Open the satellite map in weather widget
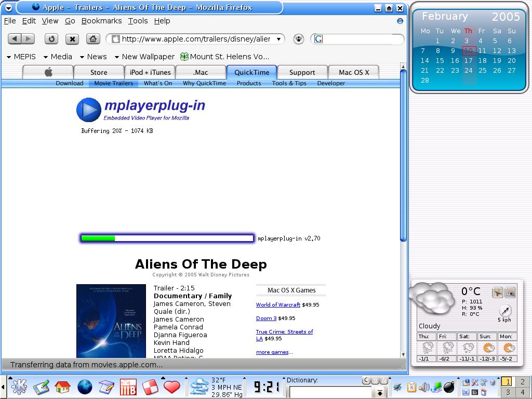The width and height of the screenshot is (532, 399). pos(510,293)
